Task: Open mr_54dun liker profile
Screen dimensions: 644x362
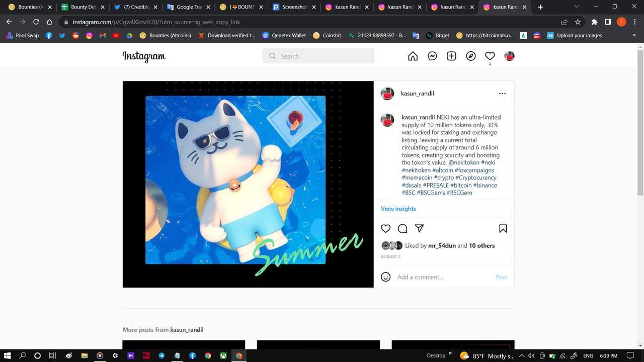Action: click(x=442, y=245)
